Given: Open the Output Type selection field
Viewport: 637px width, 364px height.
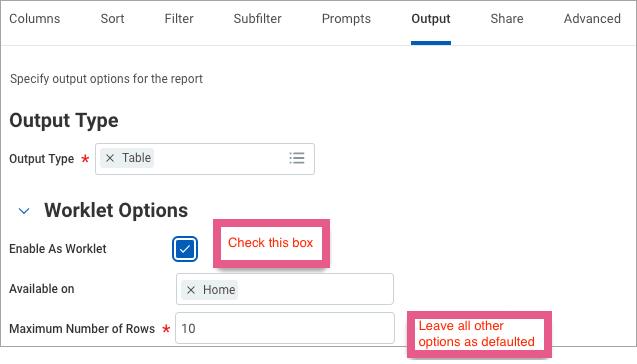Looking at the screenshot, I should [205, 159].
